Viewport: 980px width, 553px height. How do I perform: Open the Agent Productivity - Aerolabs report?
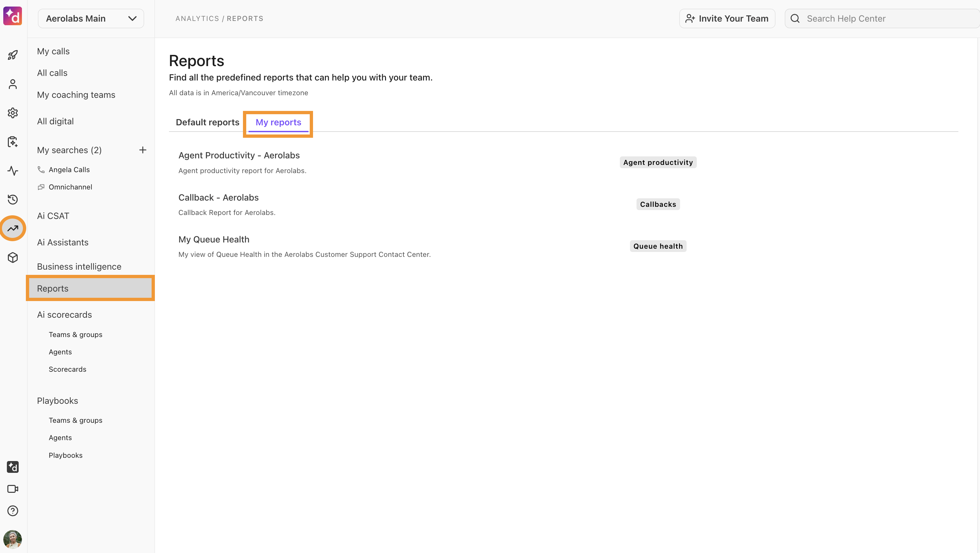click(x=239, y=155)
